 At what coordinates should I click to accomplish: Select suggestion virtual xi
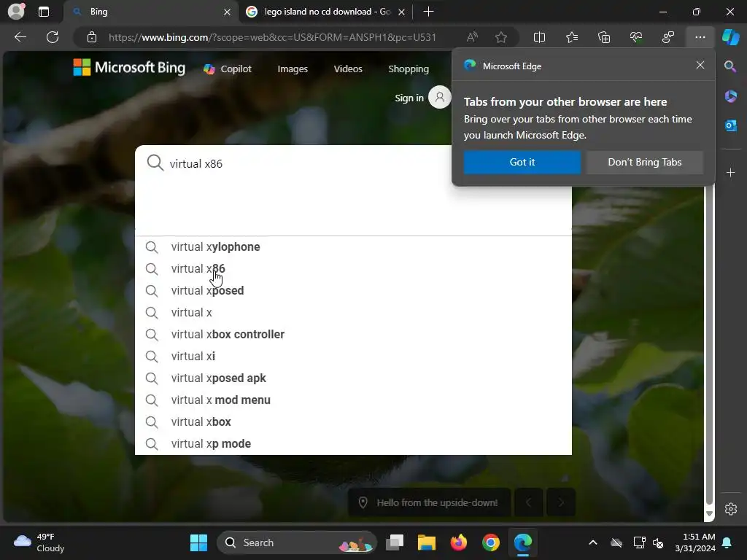tap(353, 356)
